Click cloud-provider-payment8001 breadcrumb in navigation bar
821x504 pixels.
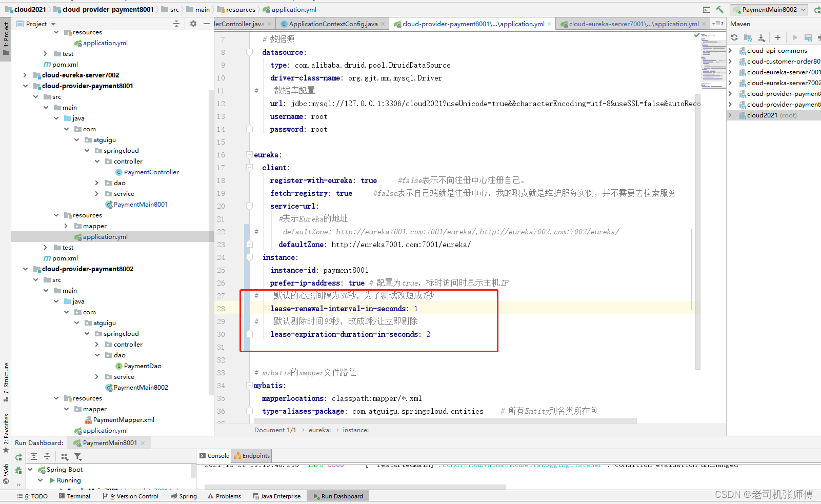[x=104, y=9]
